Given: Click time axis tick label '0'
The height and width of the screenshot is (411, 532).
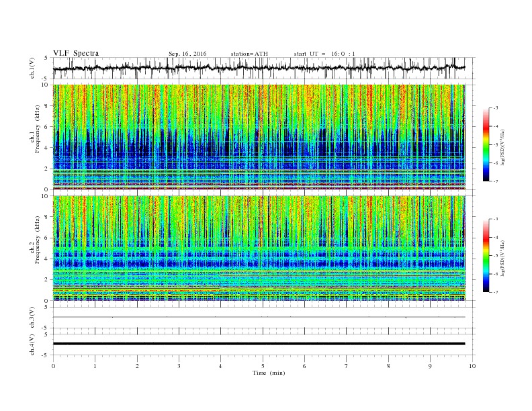Looking at the screenshot, I should 53,366.
